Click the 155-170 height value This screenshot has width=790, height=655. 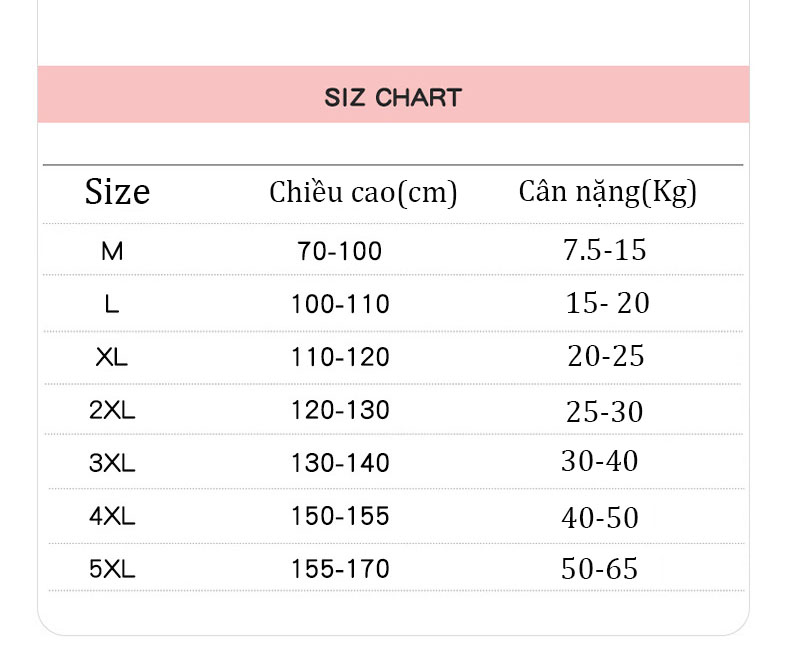coord(341,569)
